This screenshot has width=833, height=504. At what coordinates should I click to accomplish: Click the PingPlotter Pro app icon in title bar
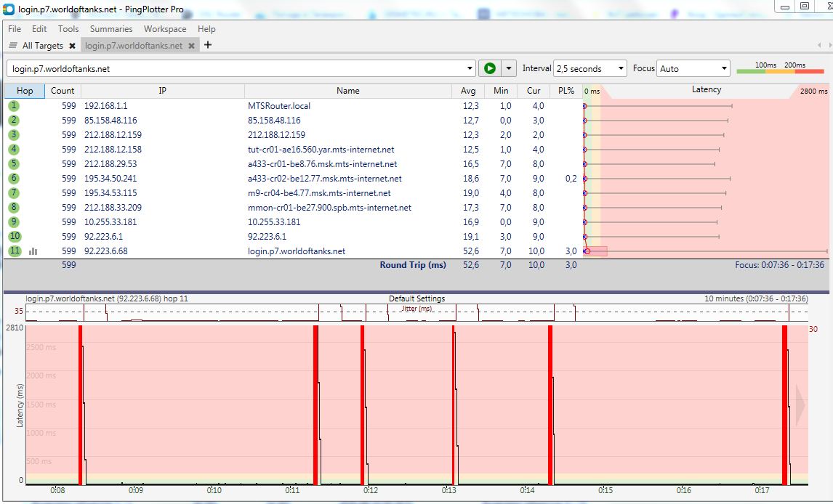(x=9, y=9)
